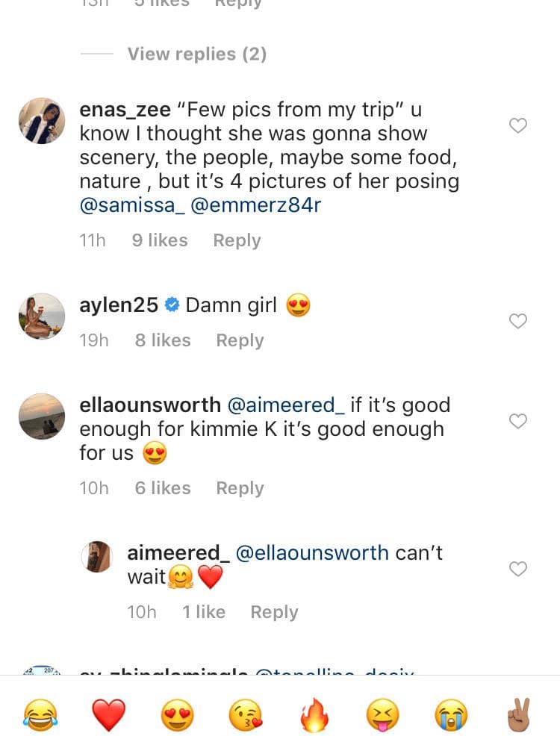The width and height of the screenshot is (560, 736).
Task: Tap the squinting tongue-out emoji reaction
Action: [x=383, y=715]
